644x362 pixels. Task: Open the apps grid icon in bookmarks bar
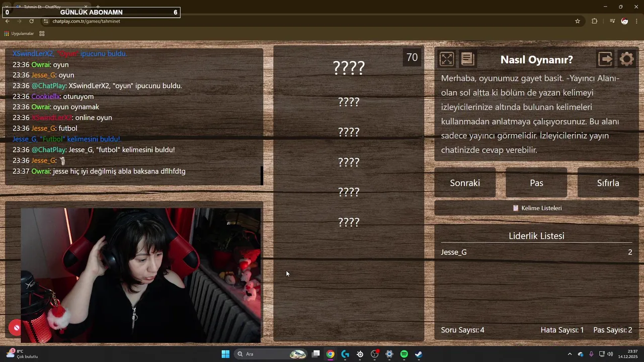[x=42, y=34]
